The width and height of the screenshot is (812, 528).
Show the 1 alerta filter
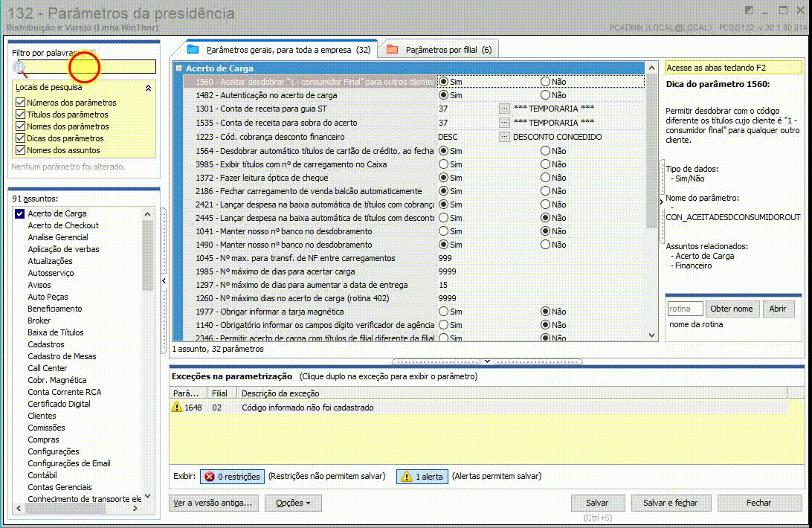coord(422,476)
